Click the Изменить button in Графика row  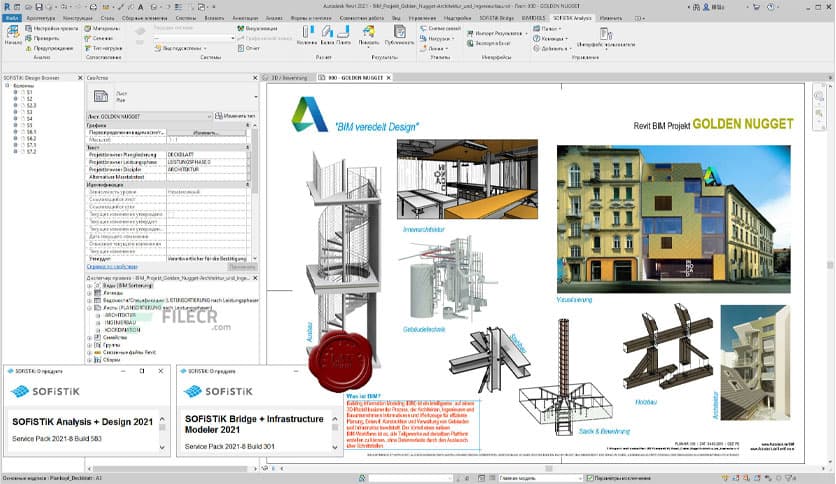click(206, 132)
